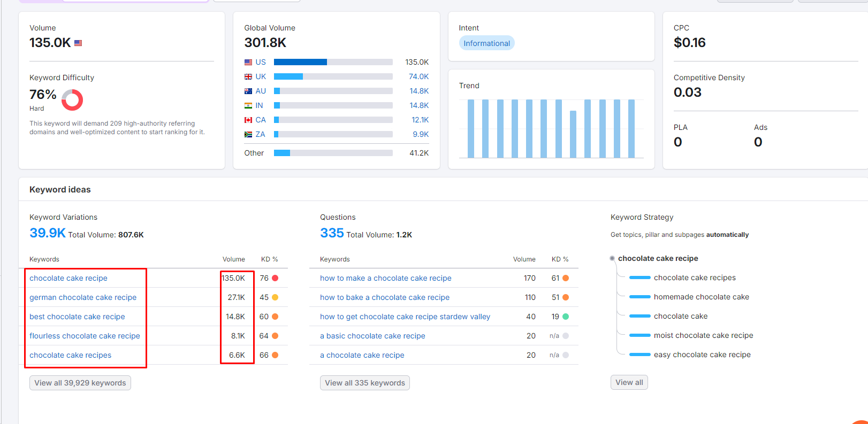The image size is (868, 424).
Task: Click View all 39,929 keywords button
Action: click(80, 383)
